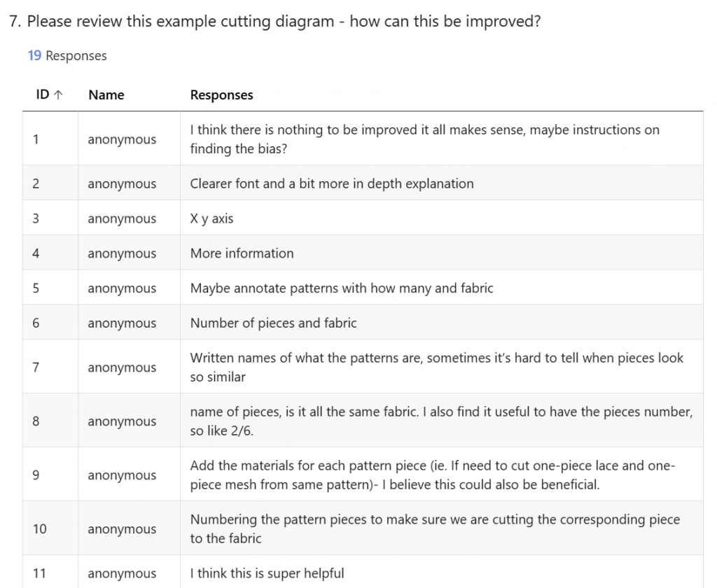Select the 'More information' response
The width and height of the screenshot is (717, 588).
click(x=242, y=253)
